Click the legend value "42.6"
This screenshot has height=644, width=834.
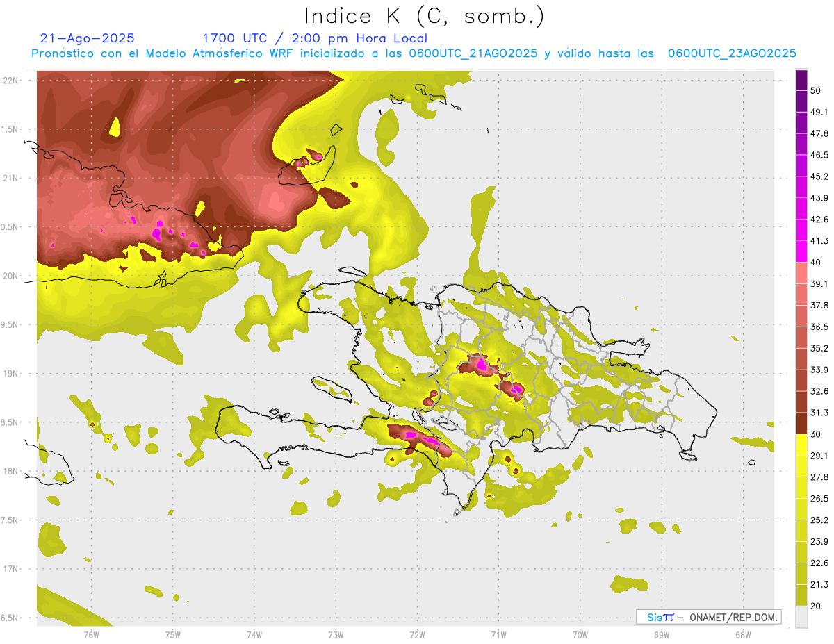point(819,220)
